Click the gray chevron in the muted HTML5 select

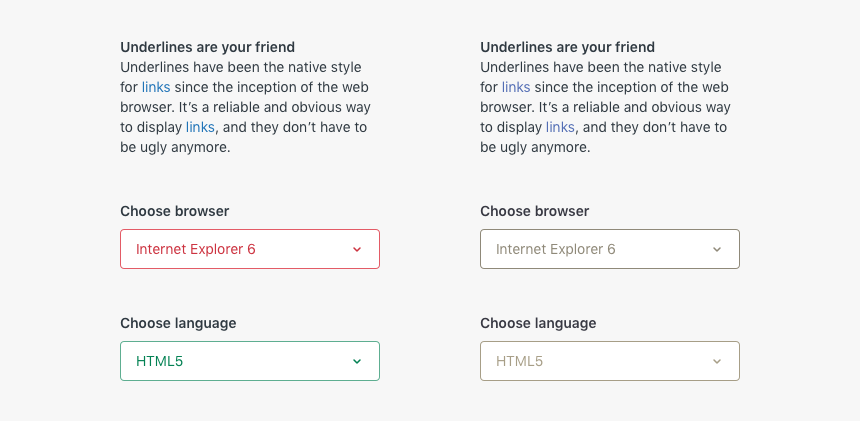pyautogui.click(x=717, y=362)
